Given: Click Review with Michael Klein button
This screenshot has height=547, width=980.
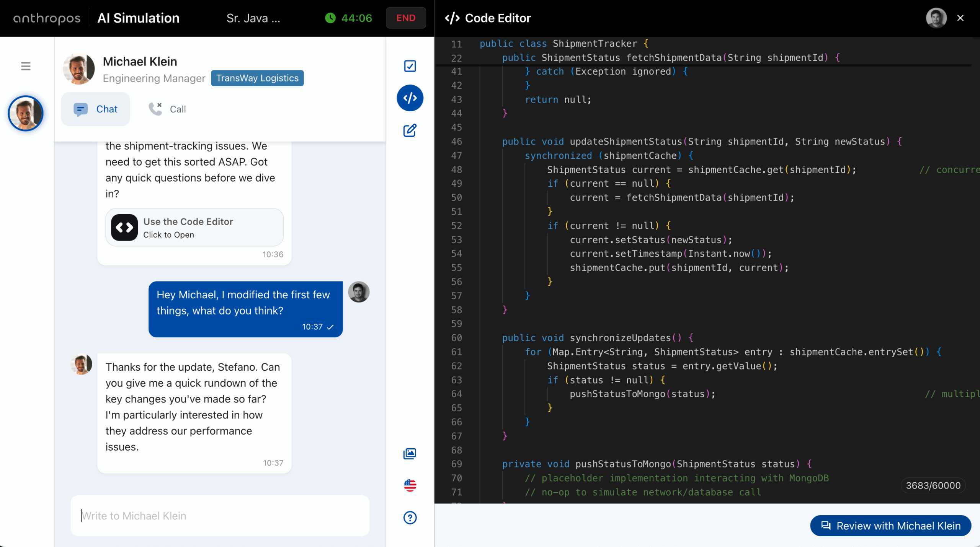Looking at the screenshot, I should click(890, 526).
